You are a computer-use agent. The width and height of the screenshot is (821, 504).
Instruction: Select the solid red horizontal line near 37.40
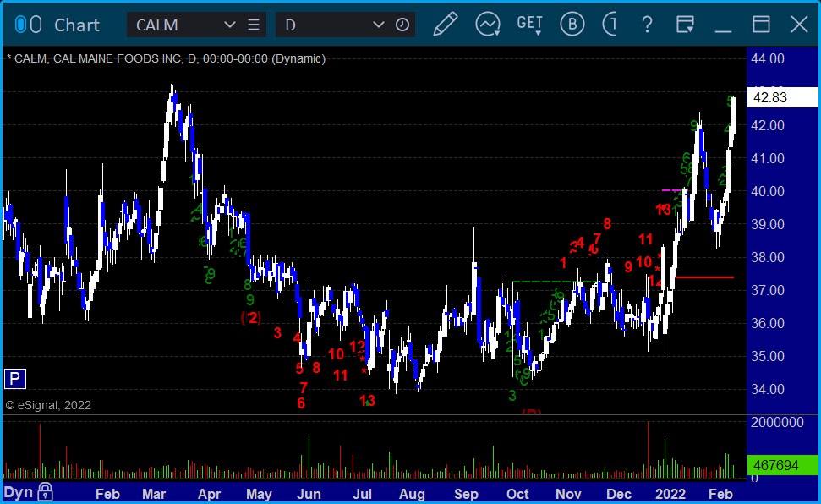(704, 277)
